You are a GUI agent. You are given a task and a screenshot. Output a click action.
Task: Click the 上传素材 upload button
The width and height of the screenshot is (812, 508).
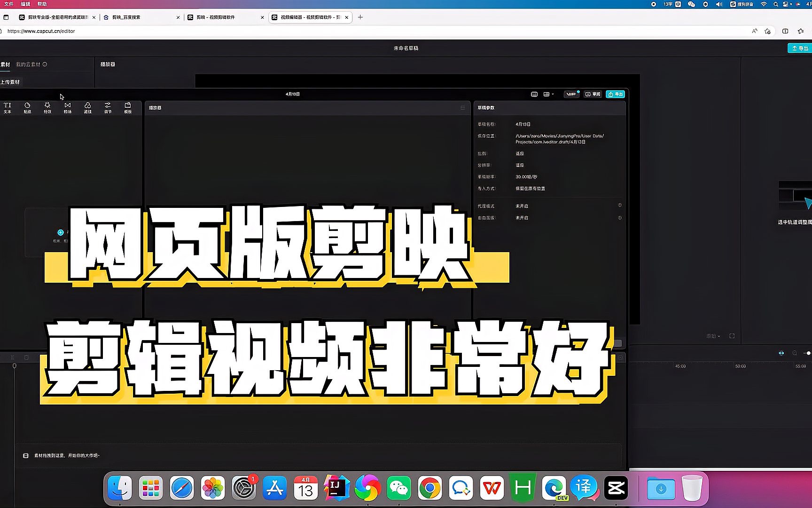pyautogui.click(x=10, y=82)
